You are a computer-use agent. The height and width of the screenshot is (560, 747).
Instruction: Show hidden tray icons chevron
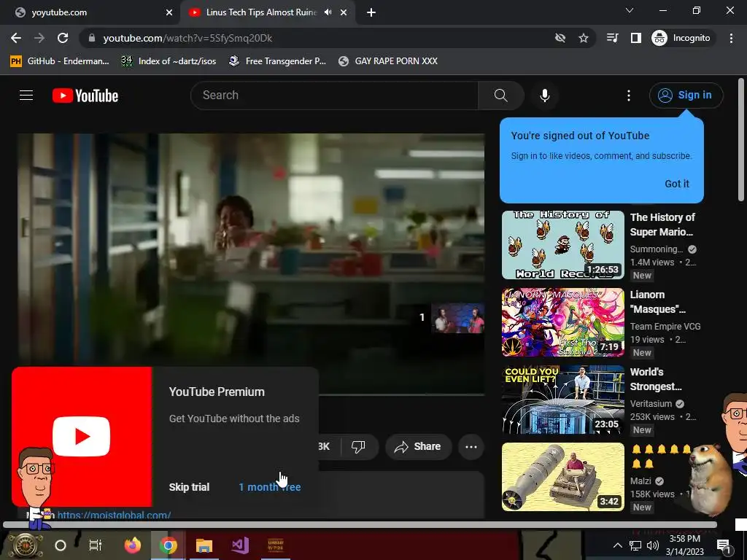pos(617,545)
